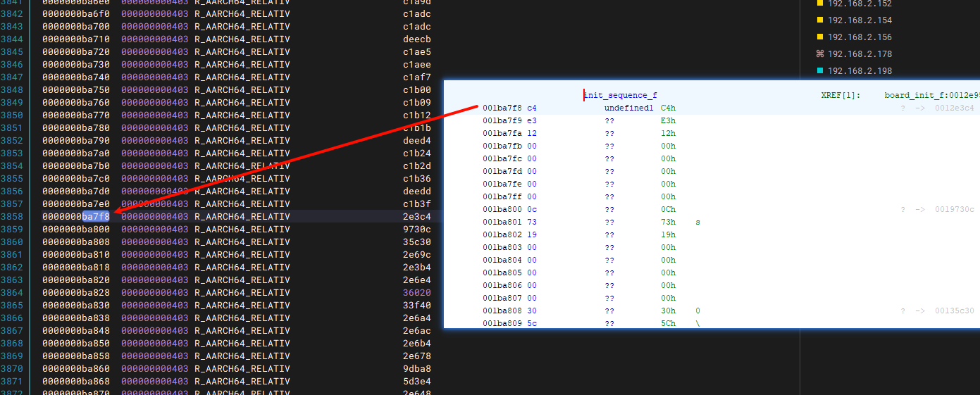Click line number 3864 in the gutter
This screenshot has height=395, width=980.
[12, 293]
